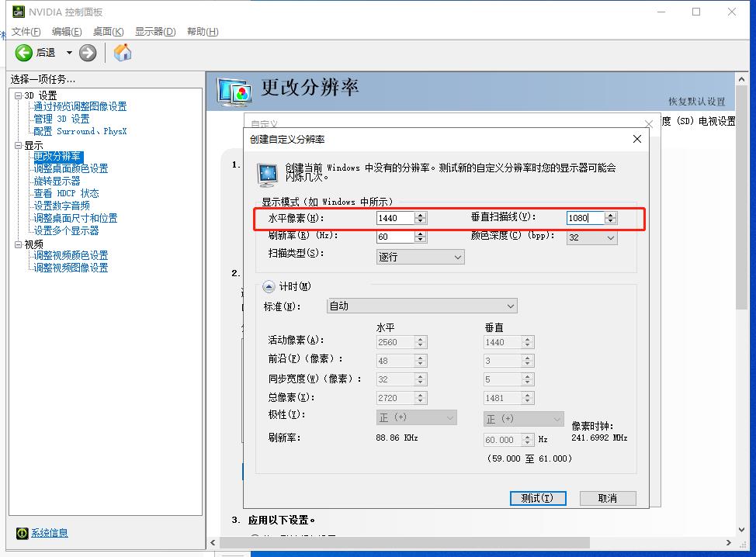Click the NVIDIA logo in the title bar
This screenshot has width=756, height=557.
[x=19, y=12]
